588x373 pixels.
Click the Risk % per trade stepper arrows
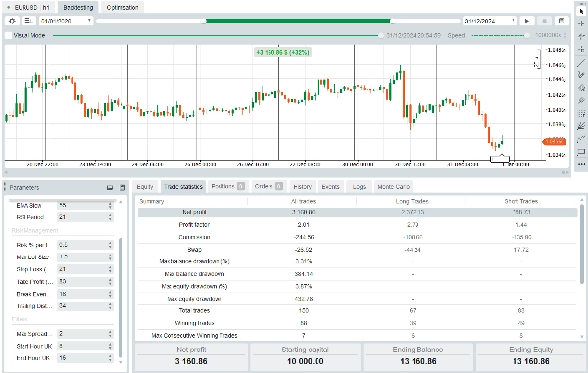pyautogui.click(x=110, y=245)
